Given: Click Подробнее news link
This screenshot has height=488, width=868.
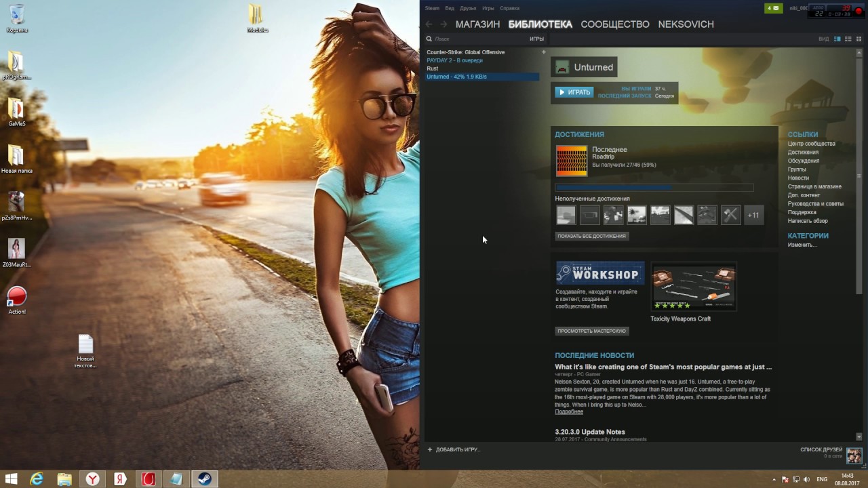Looking at the screenshot, I should pos(569,411).
